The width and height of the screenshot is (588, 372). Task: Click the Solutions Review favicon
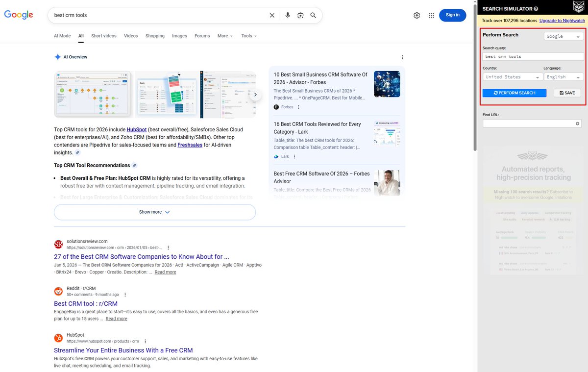(58, 244)
